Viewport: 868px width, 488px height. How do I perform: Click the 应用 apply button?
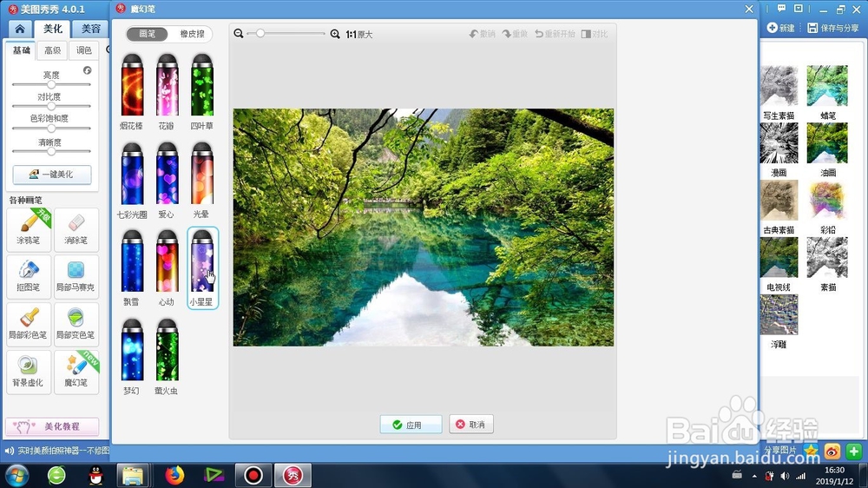[411, 425]
